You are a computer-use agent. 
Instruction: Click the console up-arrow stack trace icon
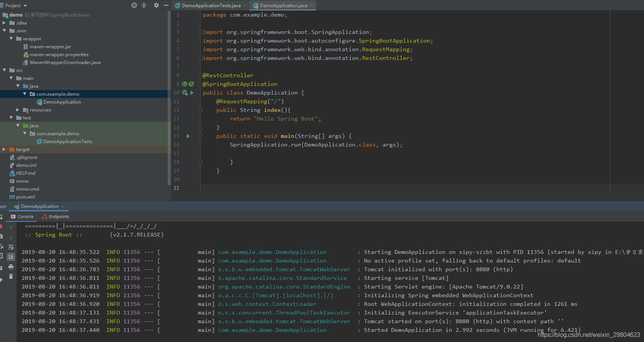11,227
